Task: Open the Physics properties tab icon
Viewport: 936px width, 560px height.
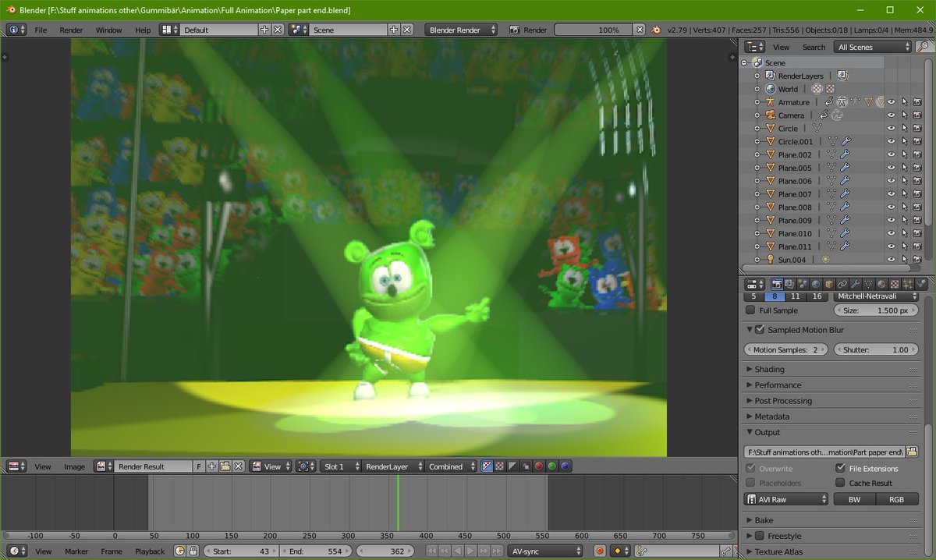Action: coord(920,285)
